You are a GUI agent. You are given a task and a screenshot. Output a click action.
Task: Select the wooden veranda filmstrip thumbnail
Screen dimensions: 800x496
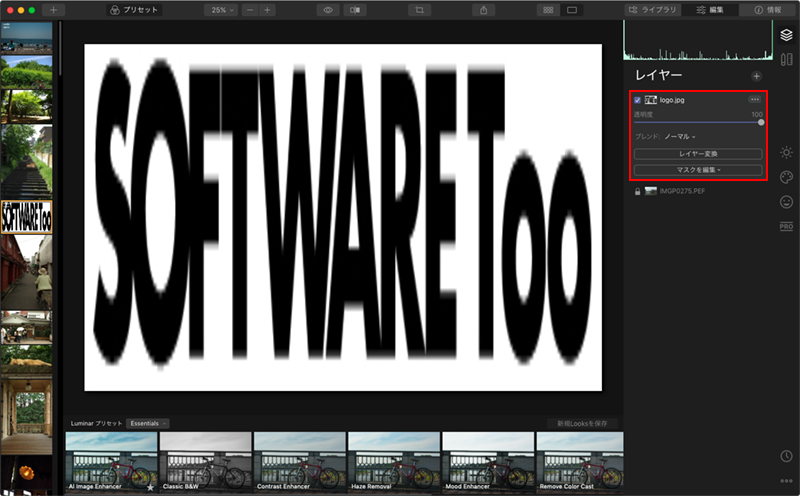click(27, 416)
